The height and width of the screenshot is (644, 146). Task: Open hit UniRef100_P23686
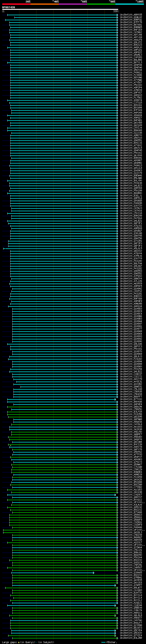pyautogui.click(x=131, y=75)
